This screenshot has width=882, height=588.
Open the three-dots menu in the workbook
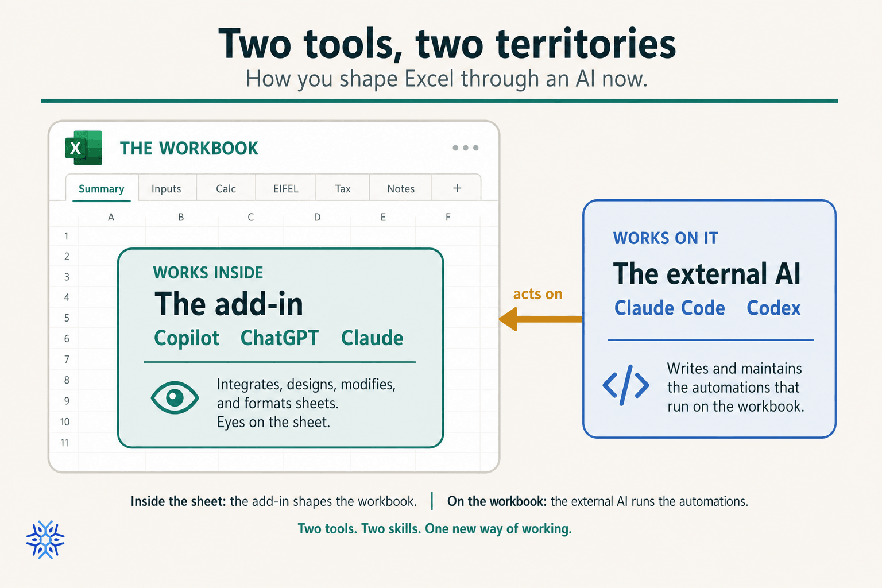point(465,148)
